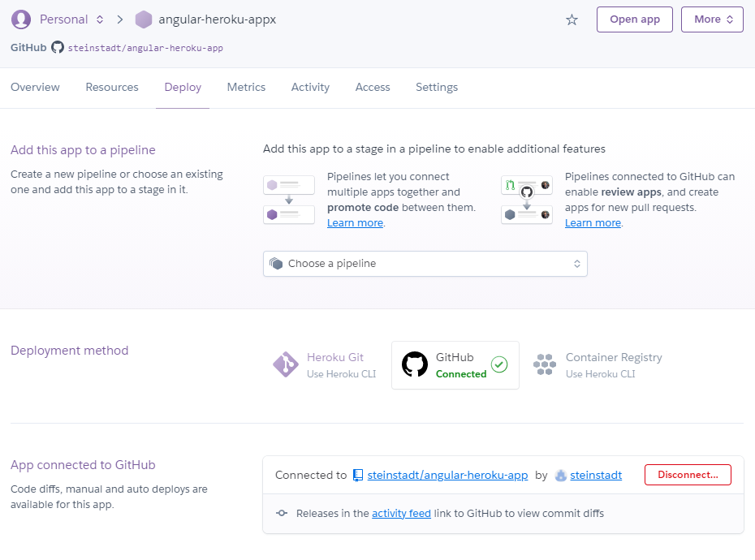Click the angular-heroku-appx hexagon app icon

[x=144, y=19]
